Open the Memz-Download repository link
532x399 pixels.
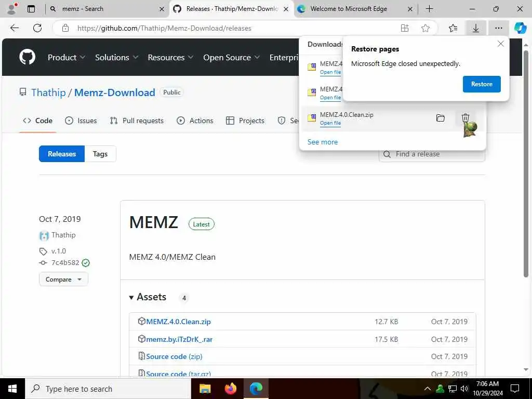click(115, 92)
